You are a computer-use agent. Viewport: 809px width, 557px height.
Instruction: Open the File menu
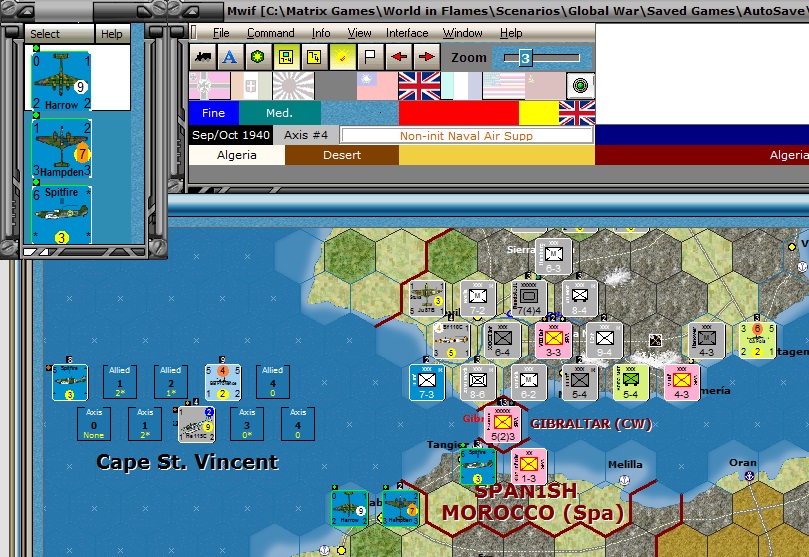(x=221, y=33)
